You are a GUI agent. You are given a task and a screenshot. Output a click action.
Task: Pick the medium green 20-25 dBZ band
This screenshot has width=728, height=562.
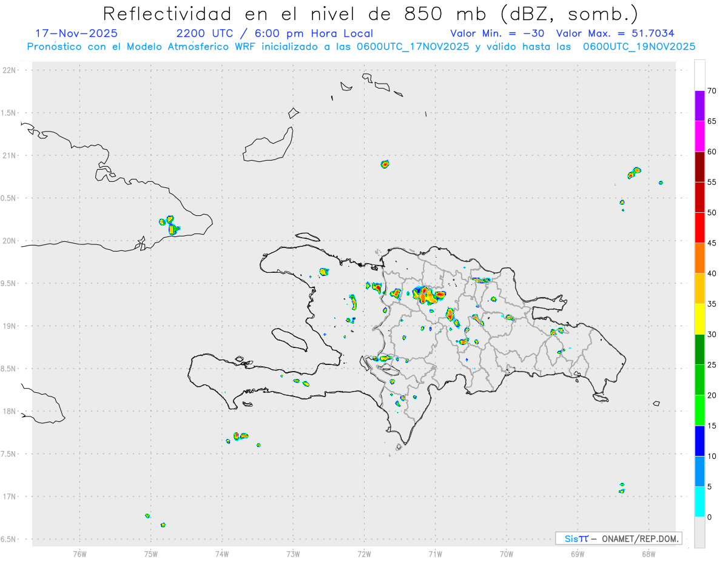click(x=699, y=380)
